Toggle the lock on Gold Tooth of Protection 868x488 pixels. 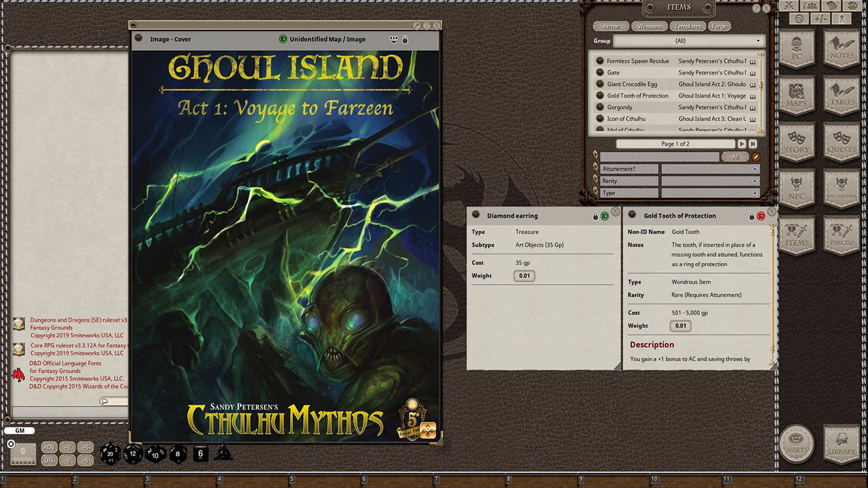coord(751,216)
